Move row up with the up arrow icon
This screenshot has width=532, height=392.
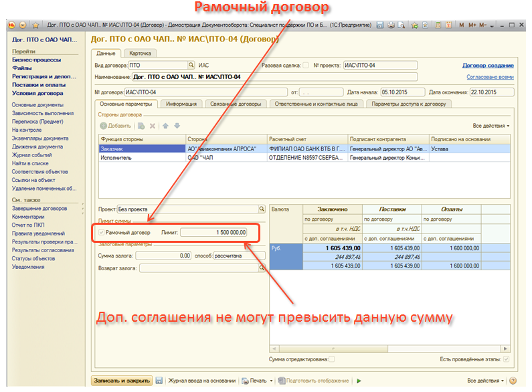click(x=166, y=126)
